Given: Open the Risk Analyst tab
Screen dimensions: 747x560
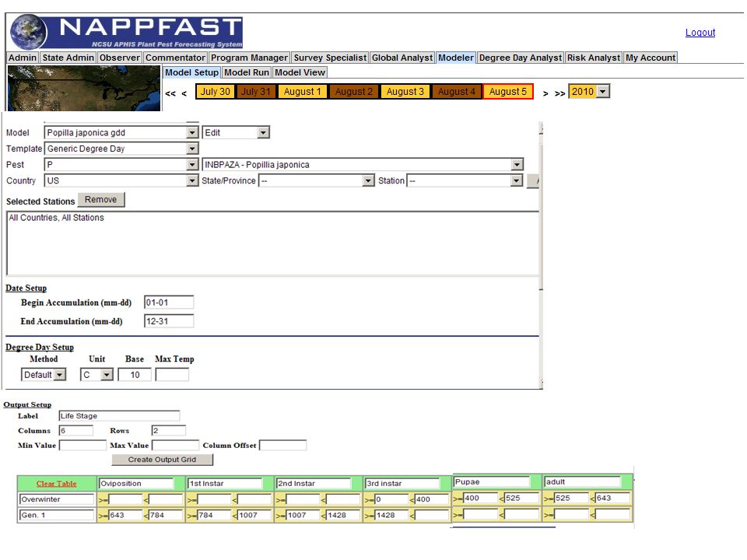Looking at the screenshot, I should pos(594,58).
